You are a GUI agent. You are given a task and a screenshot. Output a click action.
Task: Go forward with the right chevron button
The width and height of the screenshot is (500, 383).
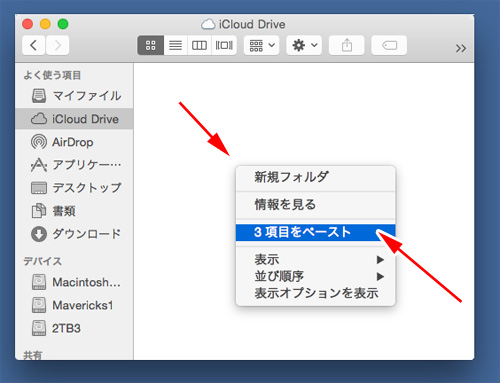click(58, 45)
